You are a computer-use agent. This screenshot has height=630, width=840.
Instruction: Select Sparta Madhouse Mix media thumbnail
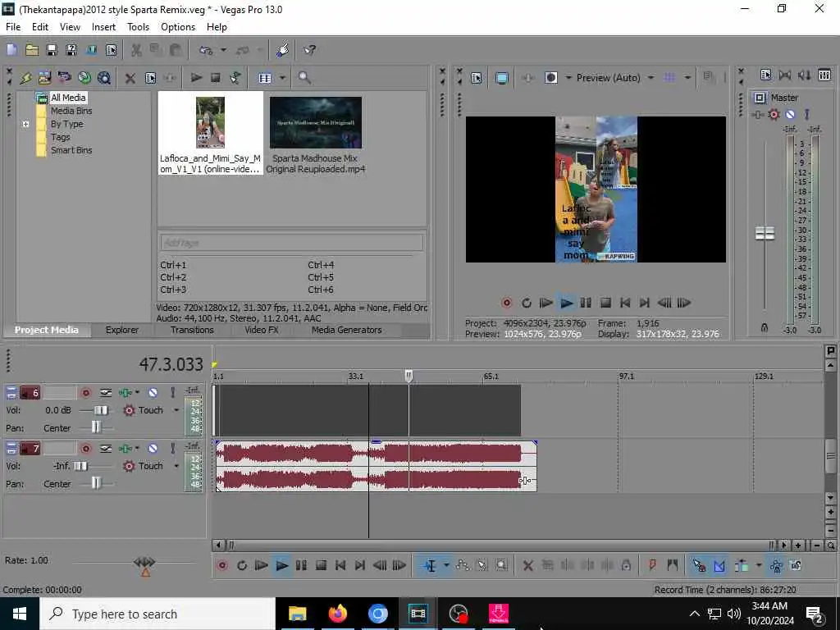coord(316,122)
